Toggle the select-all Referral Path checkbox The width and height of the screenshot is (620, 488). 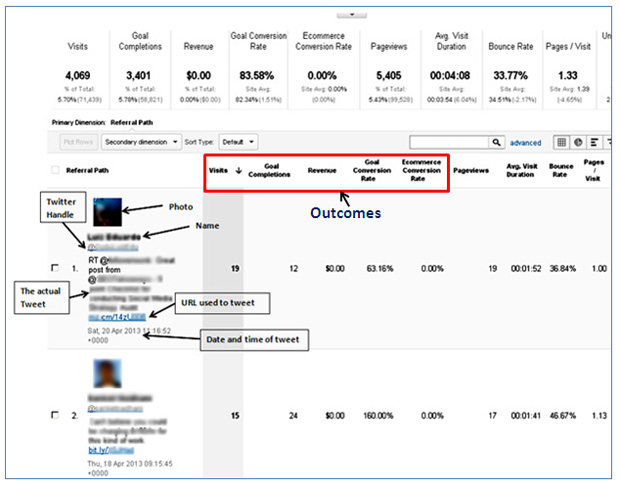[55, 170]
